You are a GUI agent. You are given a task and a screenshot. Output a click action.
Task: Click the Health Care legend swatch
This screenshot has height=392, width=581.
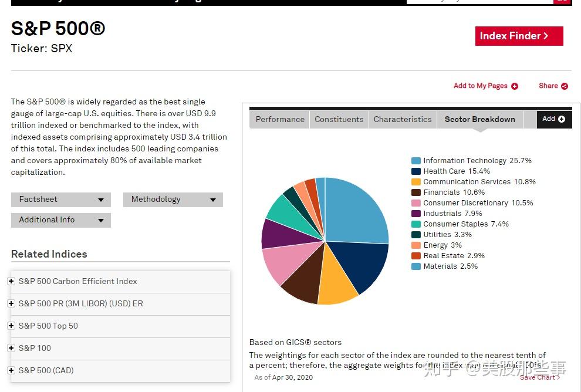click(416, 171)
